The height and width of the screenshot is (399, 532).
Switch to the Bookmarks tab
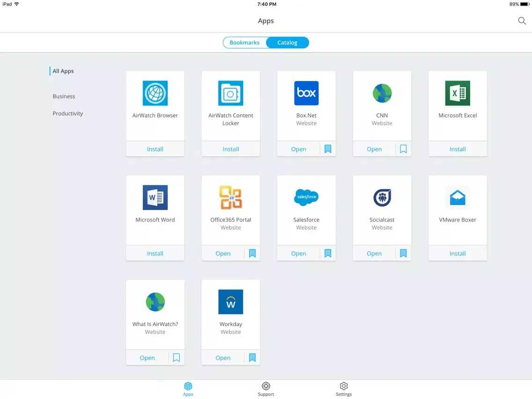click(x=244, y=43)
